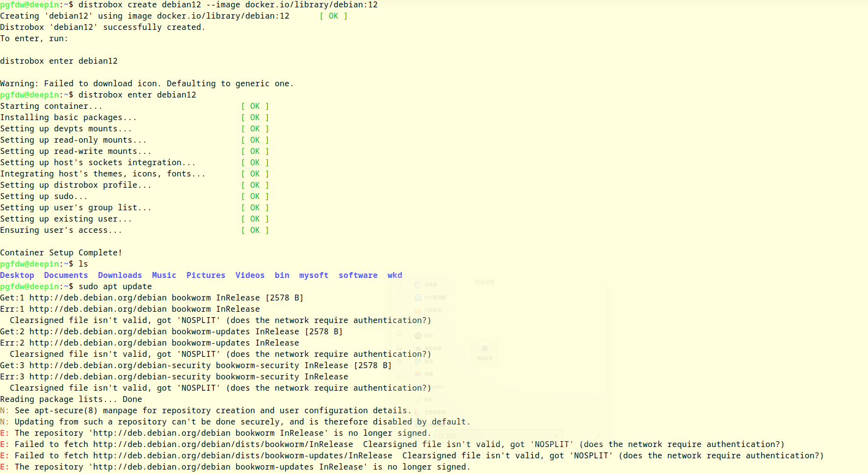Click the 'Container Setup Complete!' line

click(x=61, y=253)
